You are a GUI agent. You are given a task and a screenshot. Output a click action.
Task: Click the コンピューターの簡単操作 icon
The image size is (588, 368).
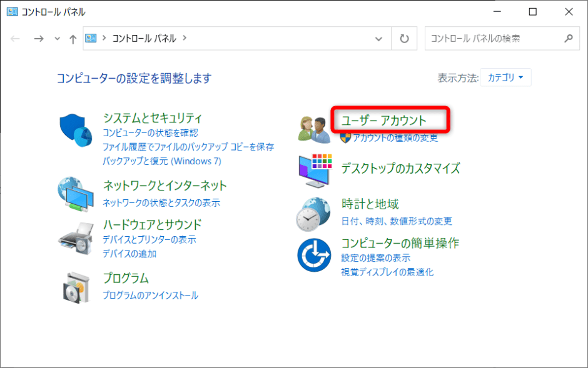point(313,254)
